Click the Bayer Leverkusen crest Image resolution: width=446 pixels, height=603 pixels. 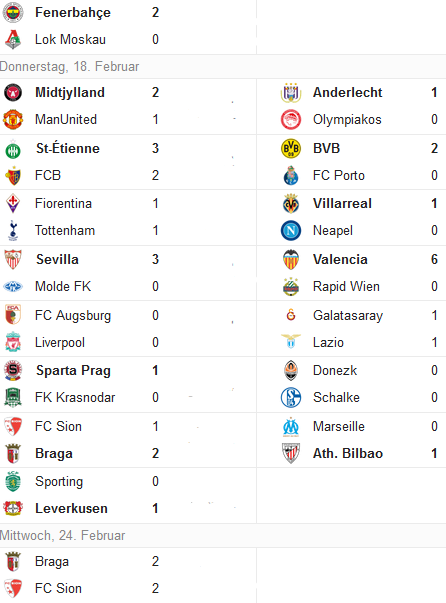pyautogui.click(x=13, y=508)
